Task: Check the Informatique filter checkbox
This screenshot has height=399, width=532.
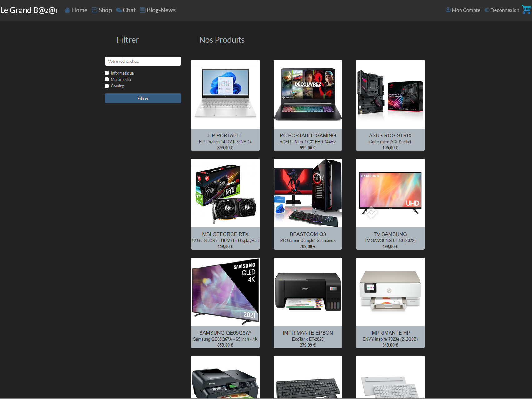Action: (x=107, y=73)
